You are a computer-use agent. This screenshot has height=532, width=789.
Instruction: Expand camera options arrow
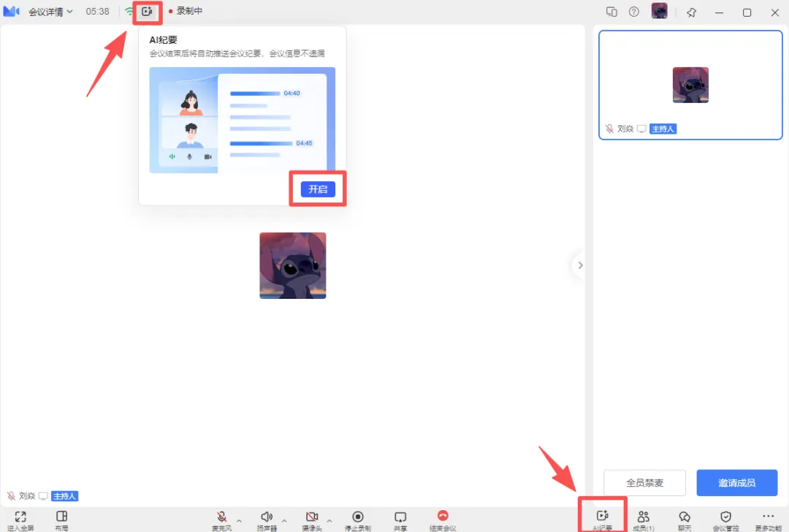click(x=329, y=520)
